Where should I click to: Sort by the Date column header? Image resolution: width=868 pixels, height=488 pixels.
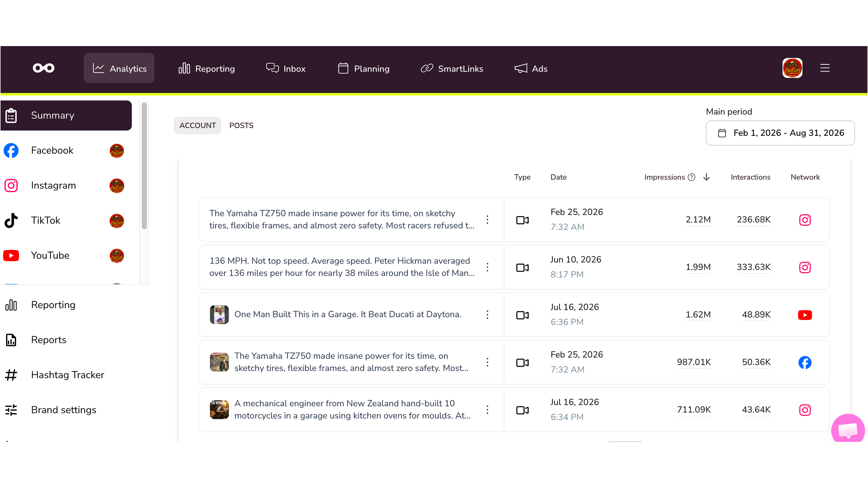pos(558,177)
